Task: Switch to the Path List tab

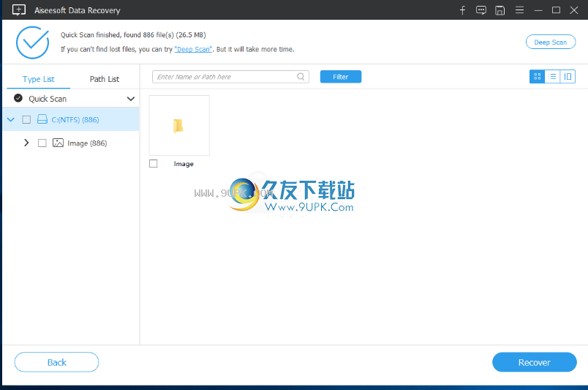Action: [x=105, y=79]
